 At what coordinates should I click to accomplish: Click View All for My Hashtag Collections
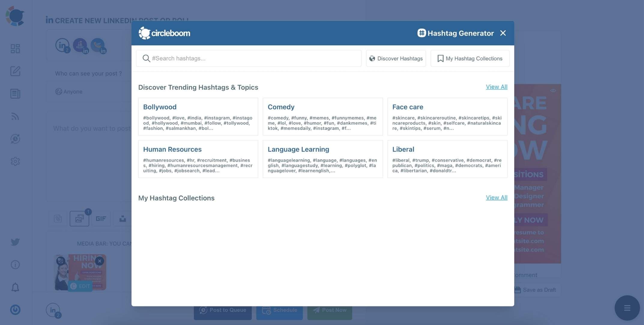497,197
